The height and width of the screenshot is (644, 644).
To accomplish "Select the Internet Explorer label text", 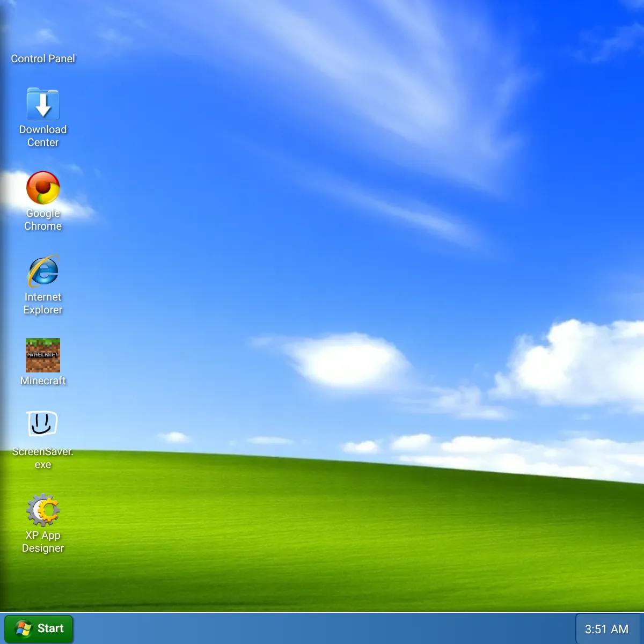I will coord(43,303).
